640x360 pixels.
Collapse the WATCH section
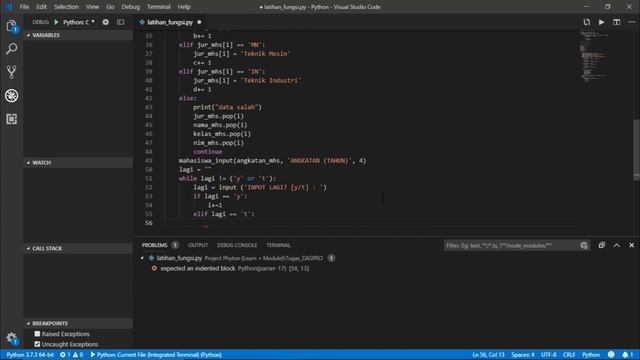click(x=78, y=162)
